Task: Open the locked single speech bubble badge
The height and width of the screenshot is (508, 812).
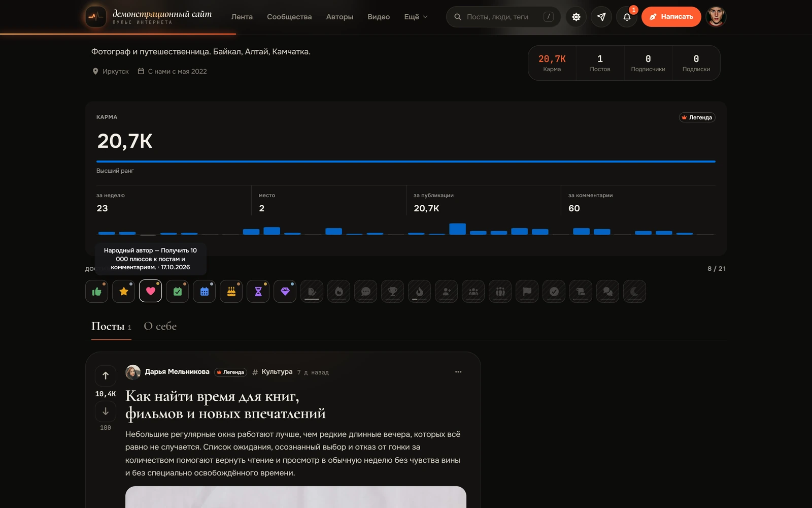Action: [365, 292]
